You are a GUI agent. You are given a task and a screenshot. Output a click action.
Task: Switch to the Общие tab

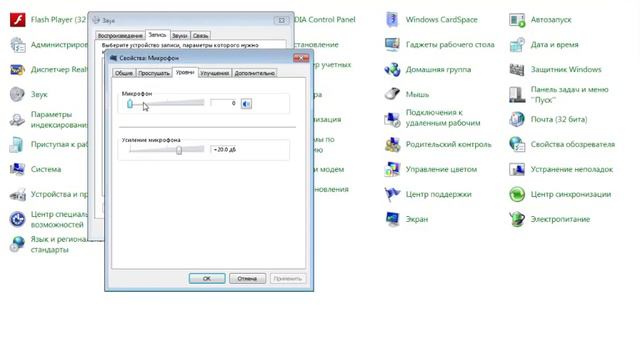[x=124, y=73]
